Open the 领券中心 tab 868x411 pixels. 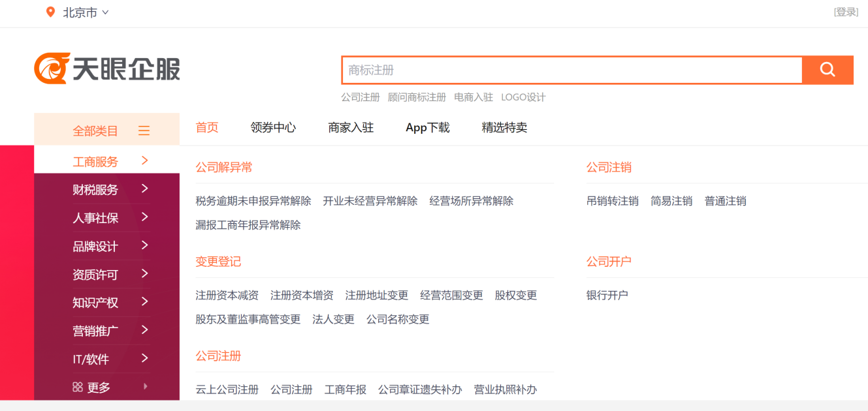pyautogui.click(x=273, y=128)
